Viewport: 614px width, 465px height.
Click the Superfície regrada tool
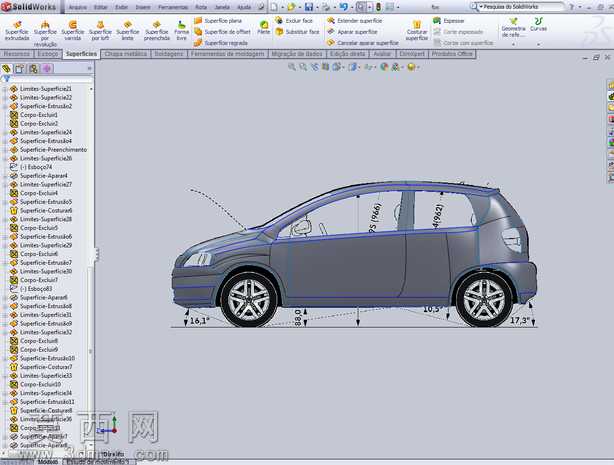click(221, 43)
